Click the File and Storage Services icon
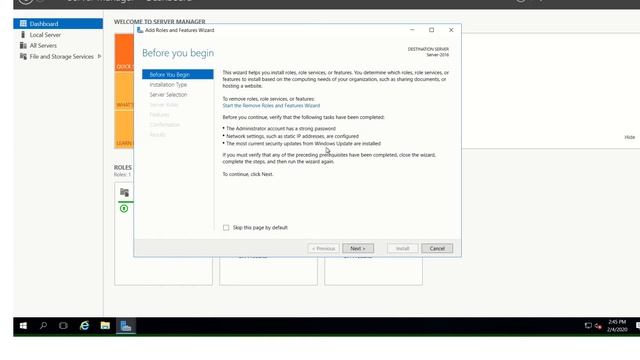 (23, 56)
